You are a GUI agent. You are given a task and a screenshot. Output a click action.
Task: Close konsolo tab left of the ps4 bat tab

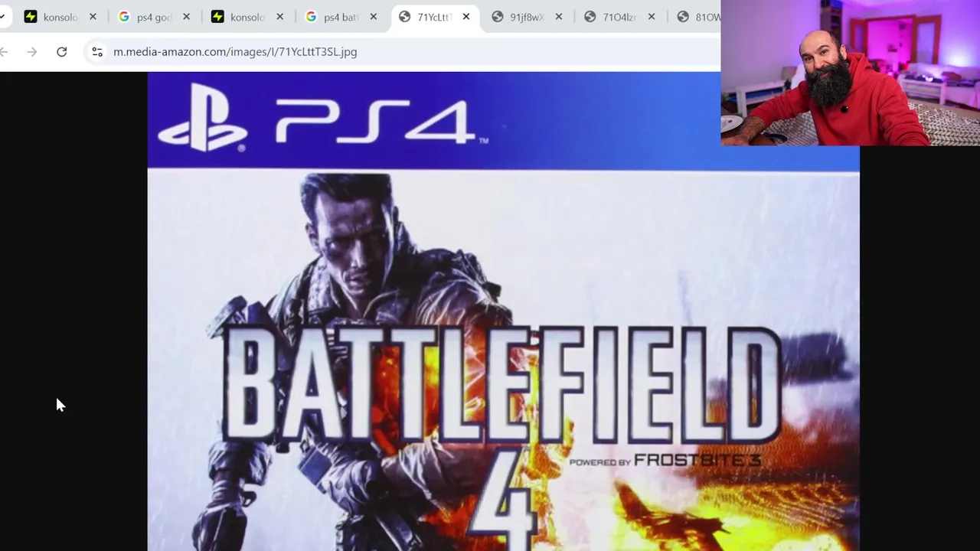coord(279,17)
